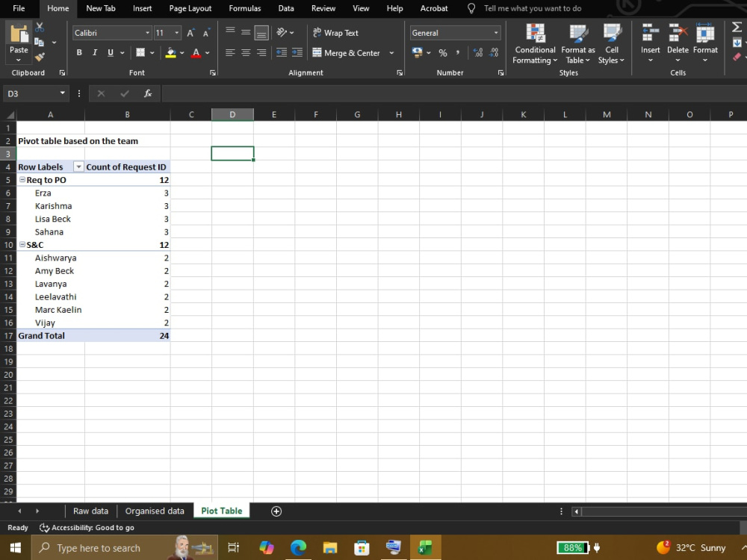Collapse the Req to PO group
The height and width of the screenshot is (560, 747).
tap(22, 179)
